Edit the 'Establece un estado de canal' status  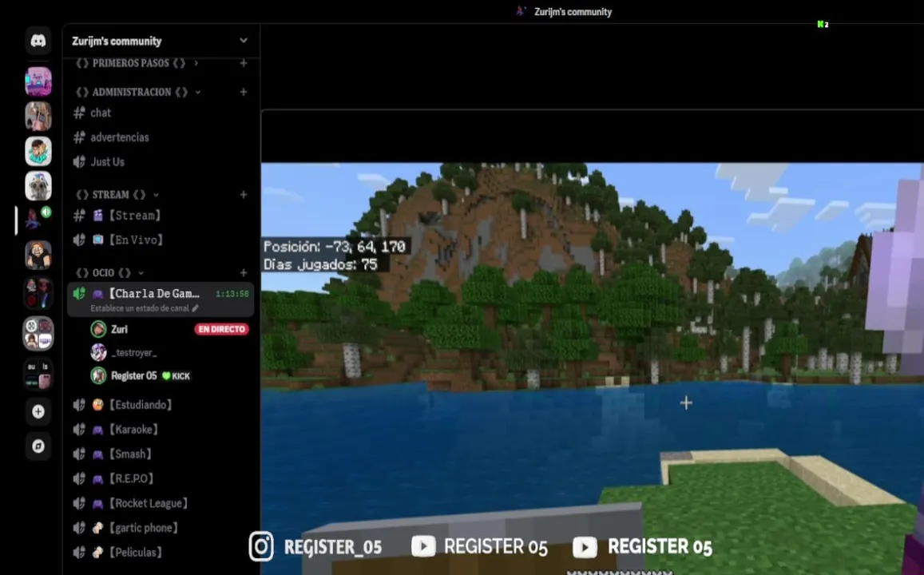click(145, 308)
